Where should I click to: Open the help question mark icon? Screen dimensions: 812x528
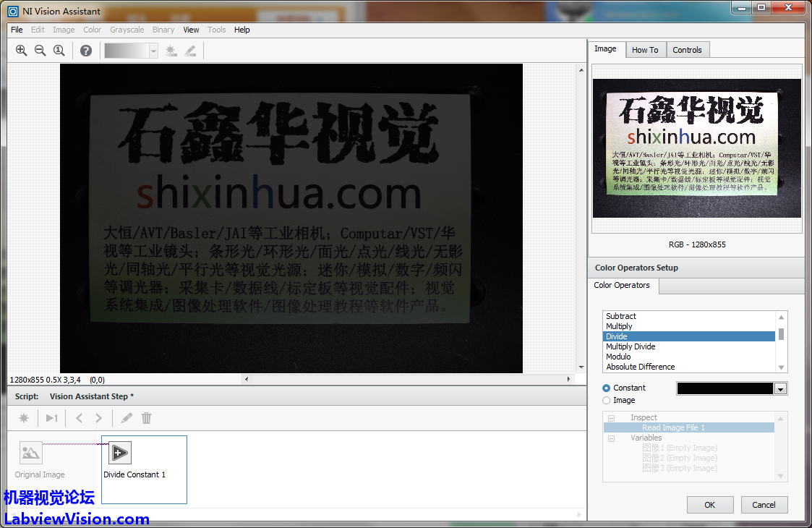(x=86, y=51)
